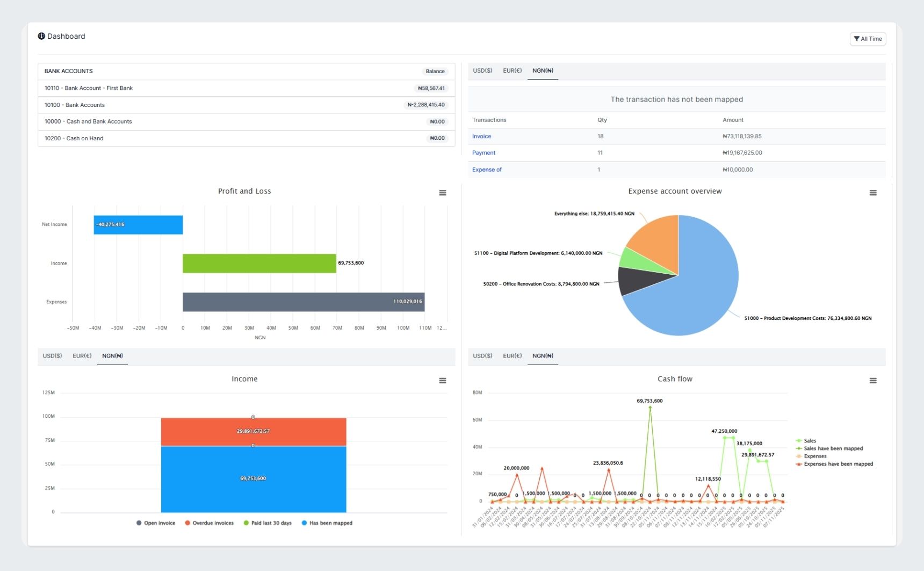Toggle Sales line in Cash flow legend
The width and height of the screenshot is (924, 571).
point(809,441)
